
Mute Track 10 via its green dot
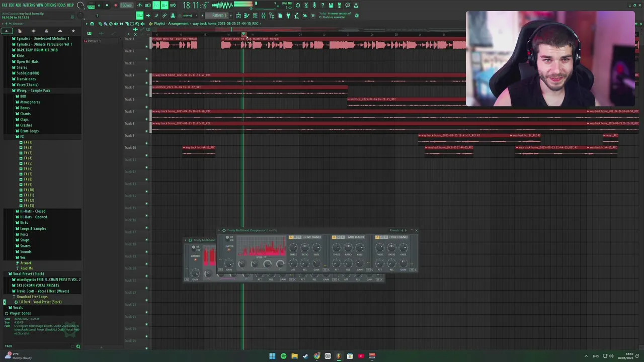pyautogui.click(x=146, y=155)
